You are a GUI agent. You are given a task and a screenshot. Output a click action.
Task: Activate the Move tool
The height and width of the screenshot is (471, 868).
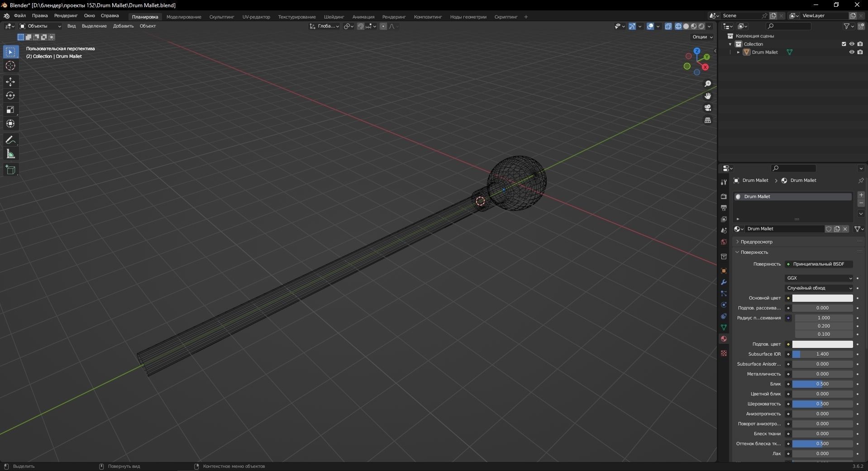click(x=10, y=82)
